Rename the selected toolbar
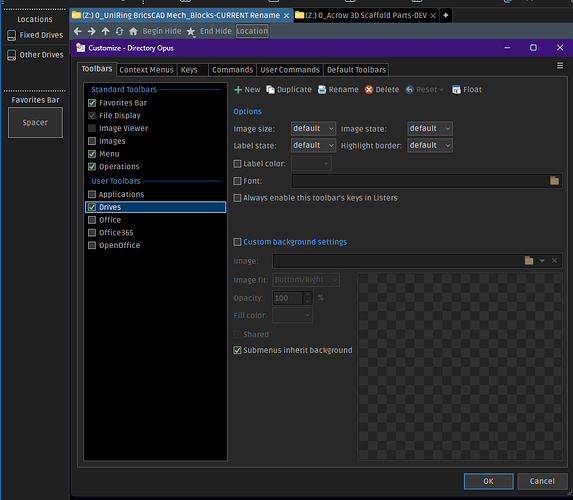This screenshot has height=500, width=573. click(338, 90)
